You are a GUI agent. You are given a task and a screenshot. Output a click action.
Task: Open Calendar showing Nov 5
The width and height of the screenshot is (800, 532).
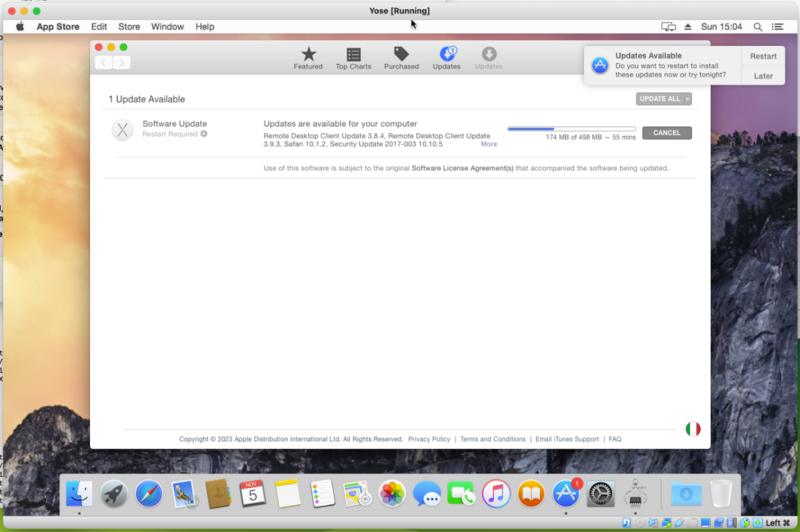(253, 494)
